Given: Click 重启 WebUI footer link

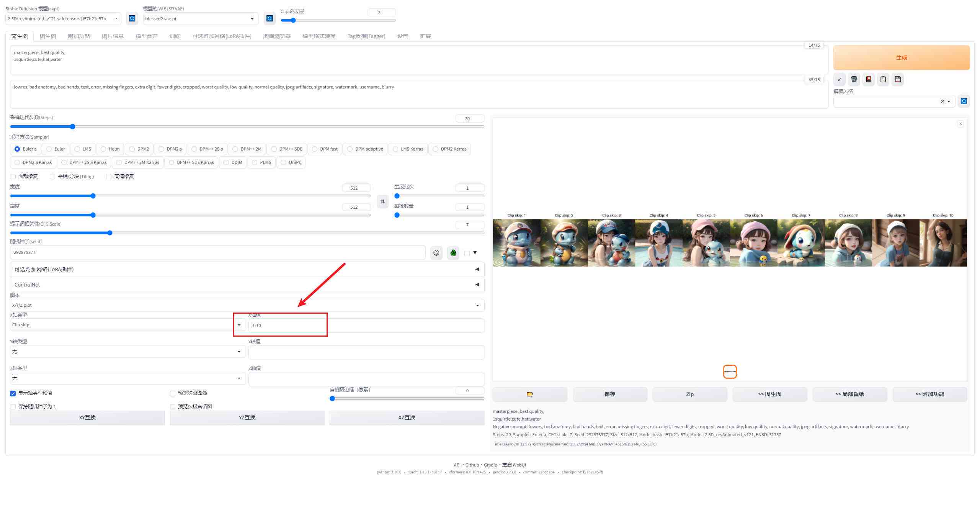Looking at the screenshot, I should (514, 465).
